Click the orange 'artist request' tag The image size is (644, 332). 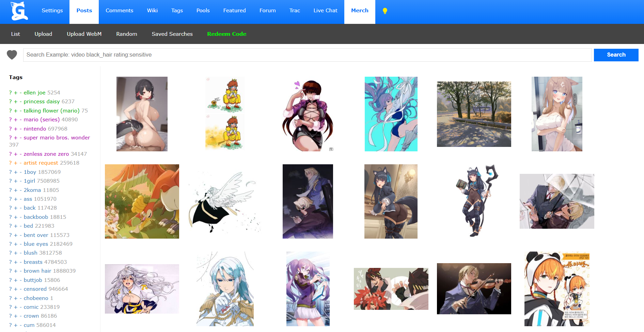pos(41,163)
